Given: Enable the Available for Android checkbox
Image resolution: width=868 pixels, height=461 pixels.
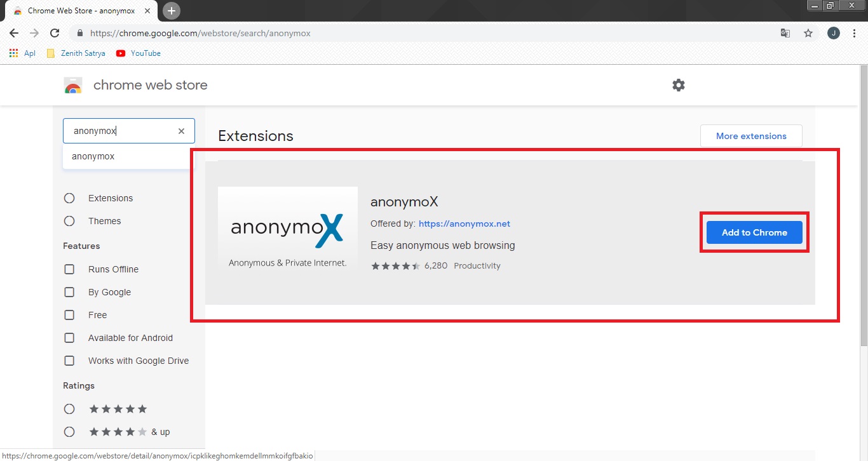Looking at the screenshot, I should pyautogui.click(x=69, y=338).
